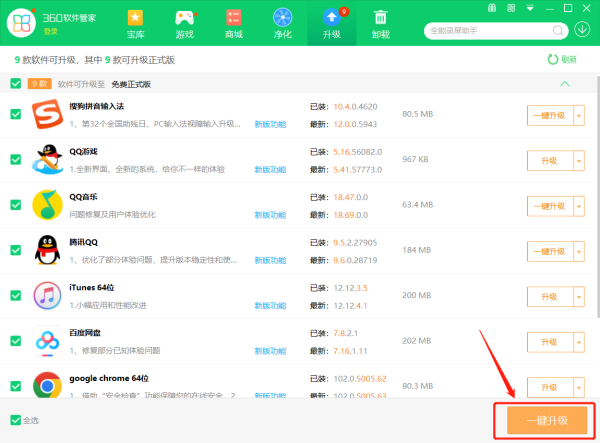Open upgrade dropdown arrow for 百度网盘
Viewport: 600px width, 443px height.
[579, 342]
